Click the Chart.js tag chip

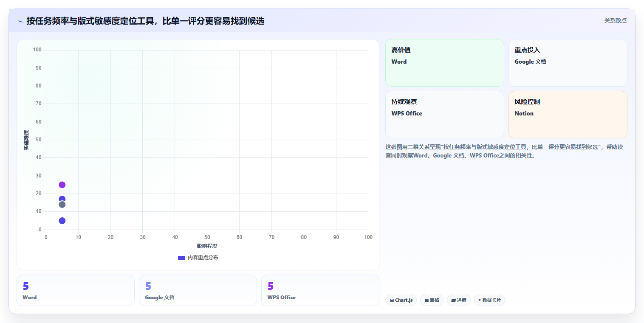pyautogui.click(x=401, y=300)
